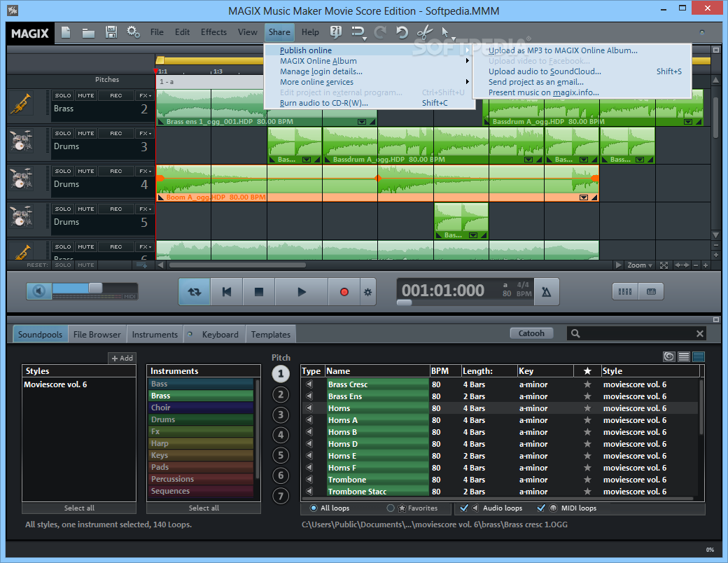This screenshot has height=563, width=728.
Task: Click Select all under Styles
Action: point(79,508)
